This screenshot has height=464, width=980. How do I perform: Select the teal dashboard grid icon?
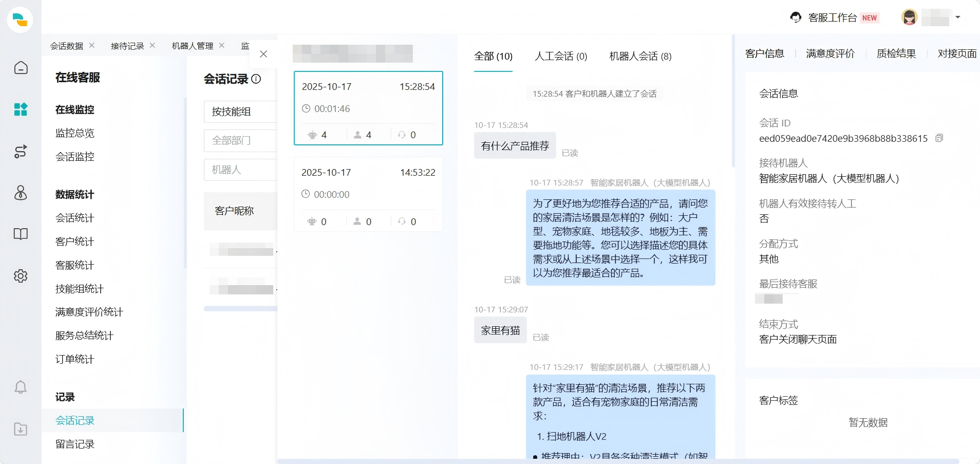(21, 109)
